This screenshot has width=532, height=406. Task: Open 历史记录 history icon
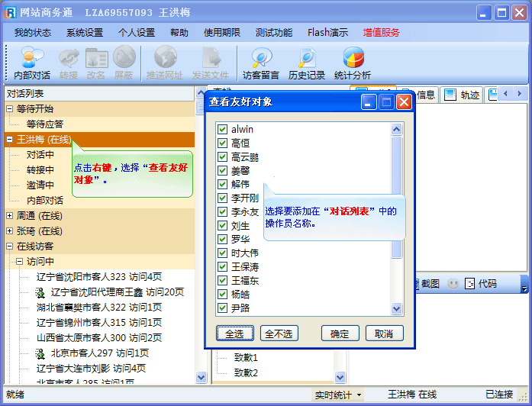tap(307, 63)
